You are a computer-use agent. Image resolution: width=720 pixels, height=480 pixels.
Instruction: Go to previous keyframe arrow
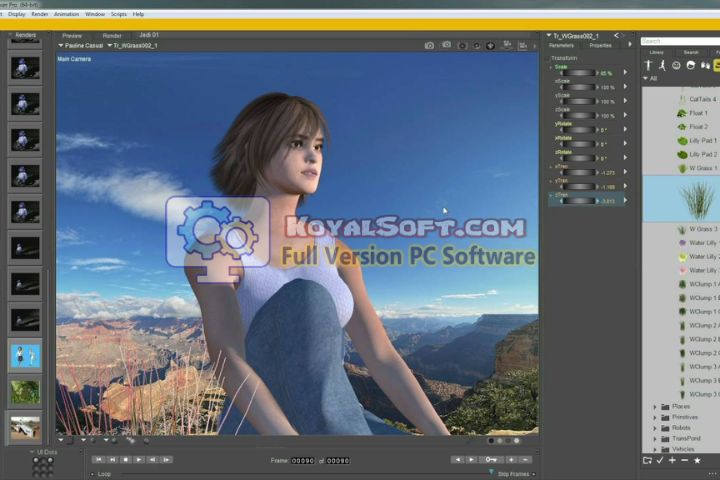click(457, 460)
